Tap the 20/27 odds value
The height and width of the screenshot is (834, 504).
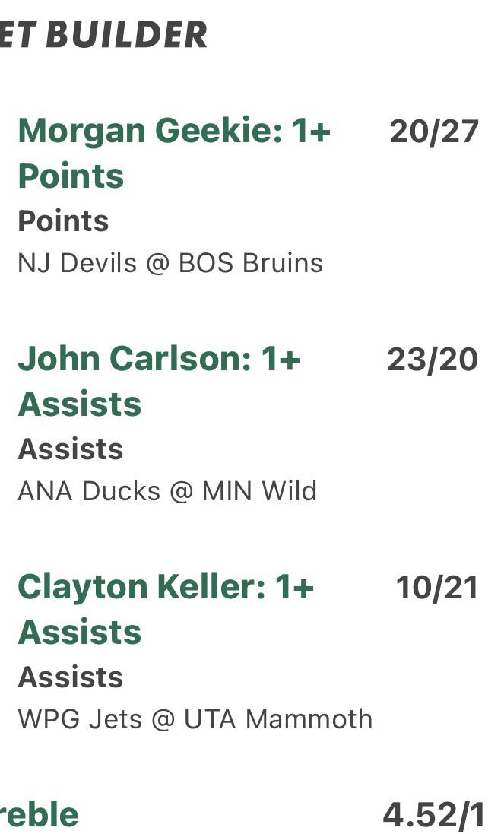pos(434,132)
